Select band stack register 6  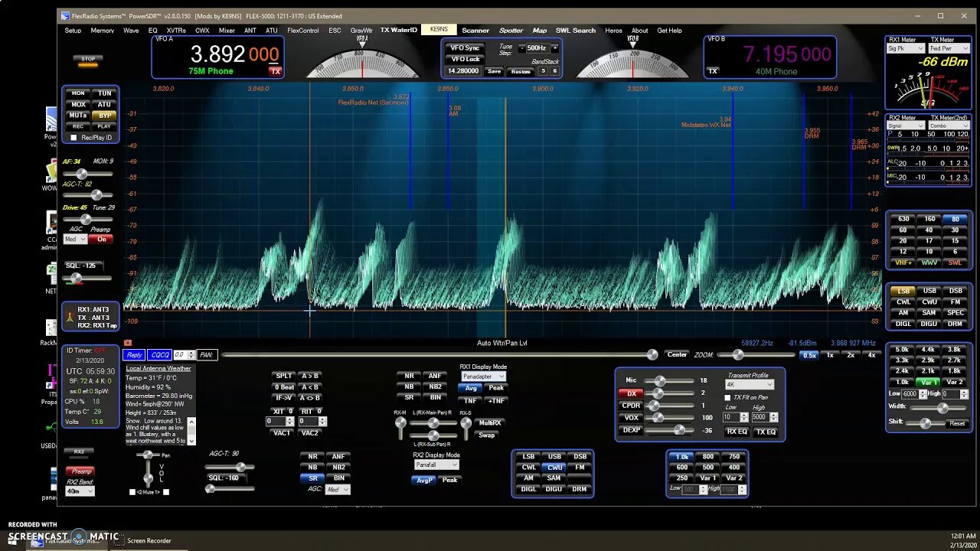[554, 71]
